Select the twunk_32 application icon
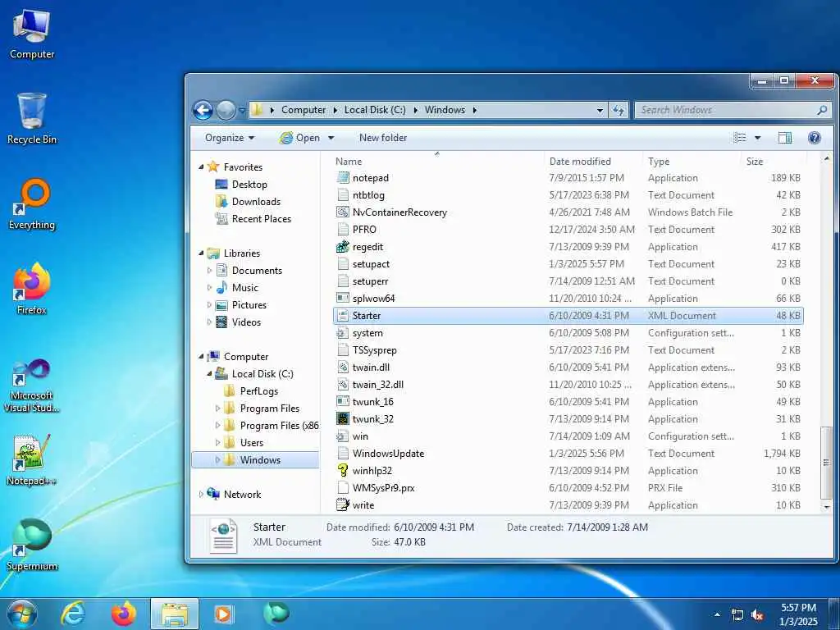Screen dimensions: 840x630 pos(343,419)
